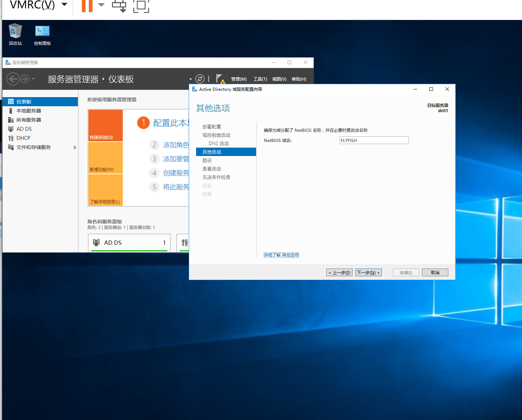This screenshot has height=420, width=522.
Task: Open the notifications flag with warning
Action: 220,79
